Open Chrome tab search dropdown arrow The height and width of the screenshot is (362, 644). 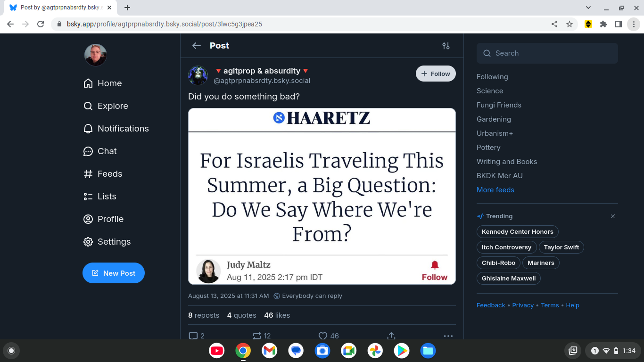pos(588,8)
